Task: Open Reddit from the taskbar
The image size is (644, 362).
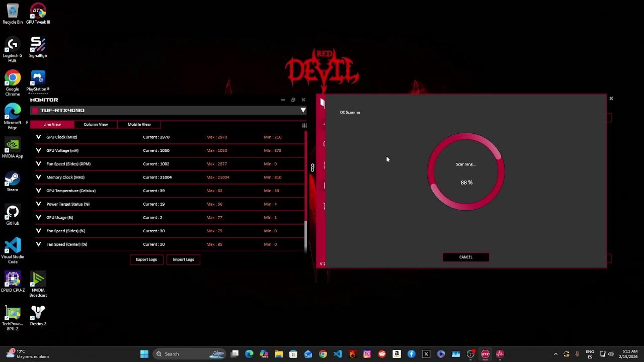Action: [382, 354]
